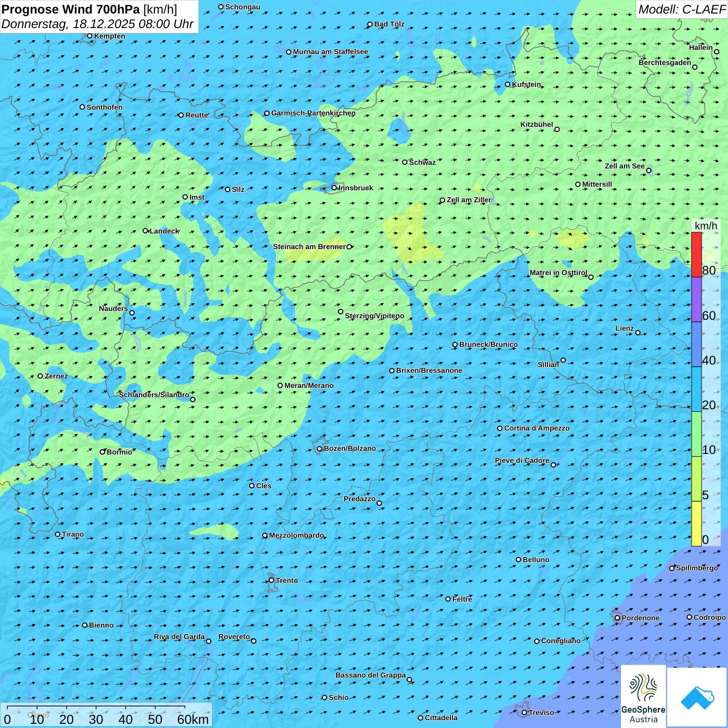
Task: Click the Meran/Merano city label
Action: [x=309, y=385]
